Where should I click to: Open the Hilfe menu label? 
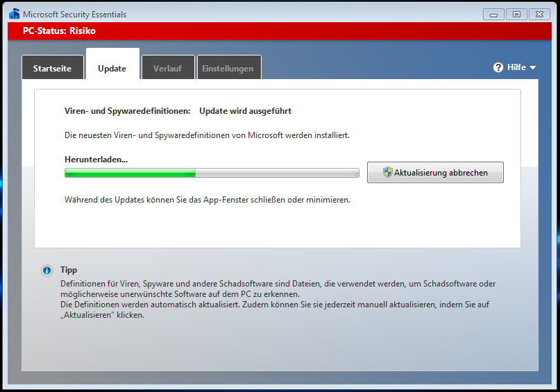[516, 67]
